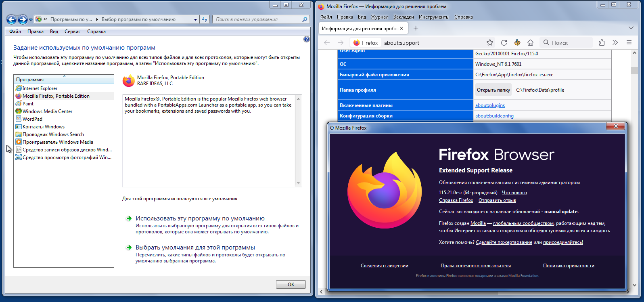Image resolution: width=644 pixels, height=302 pixels.
Task: Select Проигрыватель Windows Media in list
Action: coord(64,142)
